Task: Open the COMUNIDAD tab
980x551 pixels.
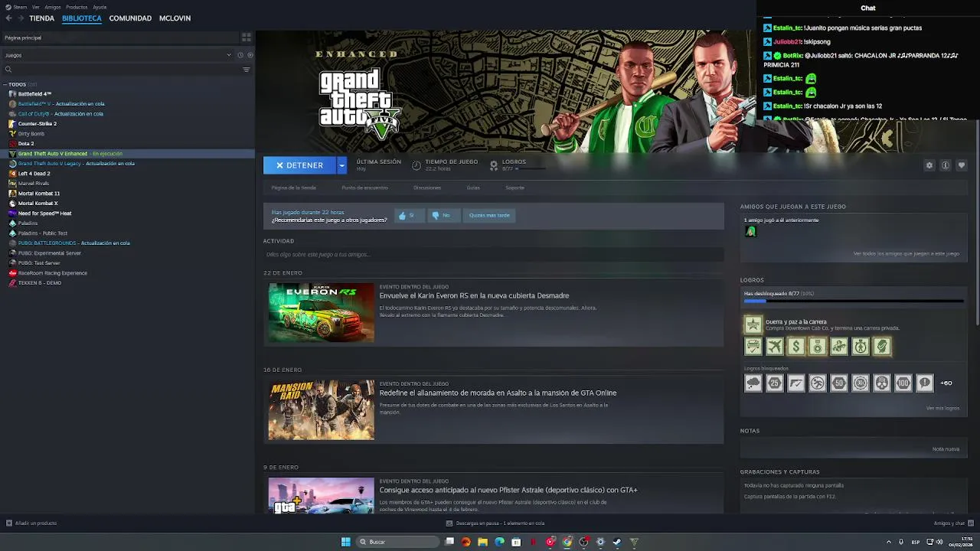Action: point(130,18)
